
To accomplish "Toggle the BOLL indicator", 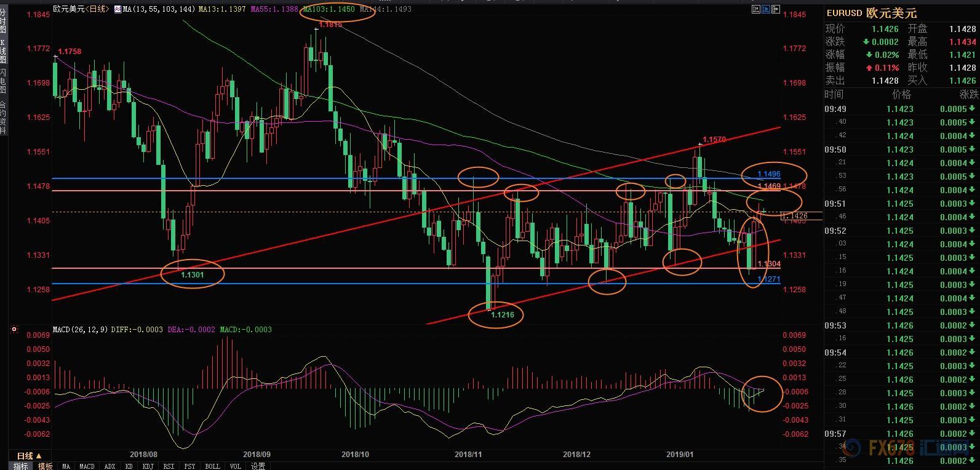I will click(212, 466).
